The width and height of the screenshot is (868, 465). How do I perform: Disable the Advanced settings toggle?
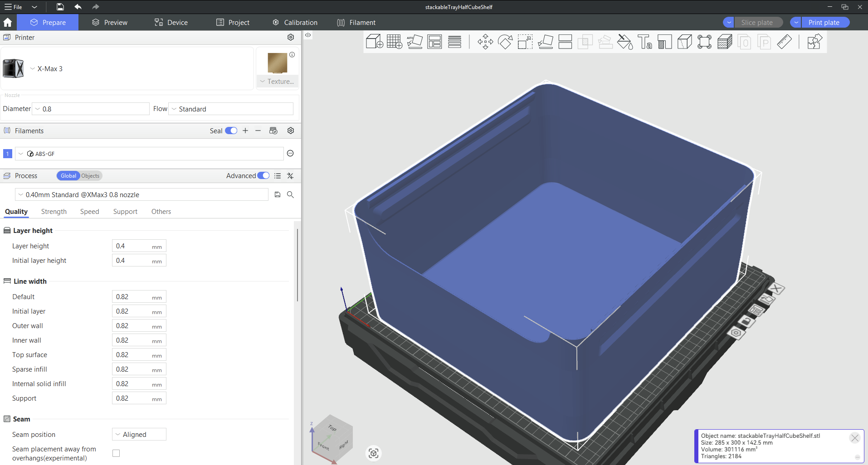click(x=263, y=176)
